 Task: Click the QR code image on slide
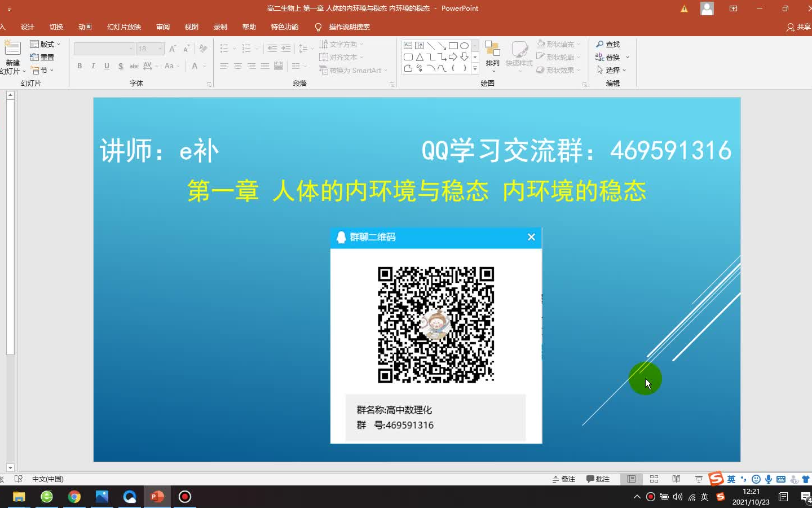point(436,325)
